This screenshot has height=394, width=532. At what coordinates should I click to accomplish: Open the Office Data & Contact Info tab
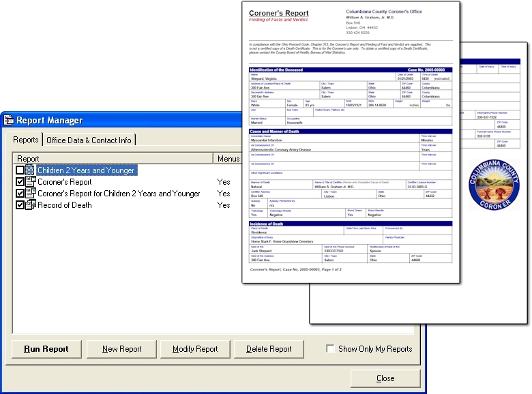[89, 140]
